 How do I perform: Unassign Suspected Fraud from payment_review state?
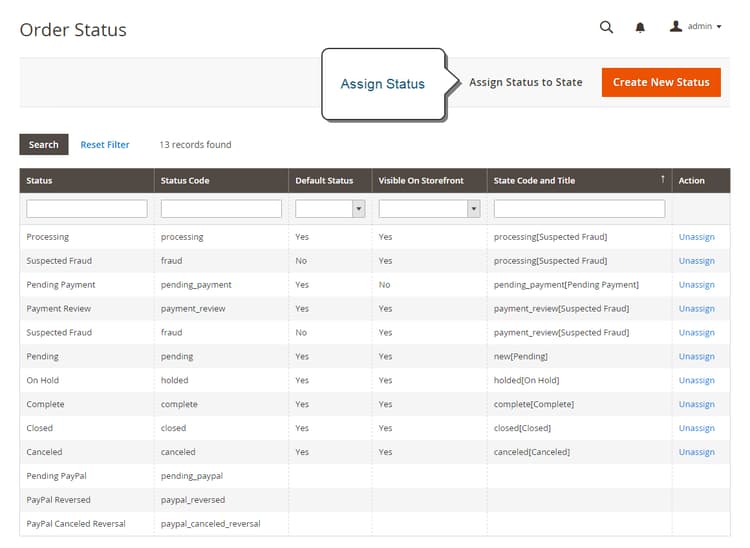coord(696,332)
